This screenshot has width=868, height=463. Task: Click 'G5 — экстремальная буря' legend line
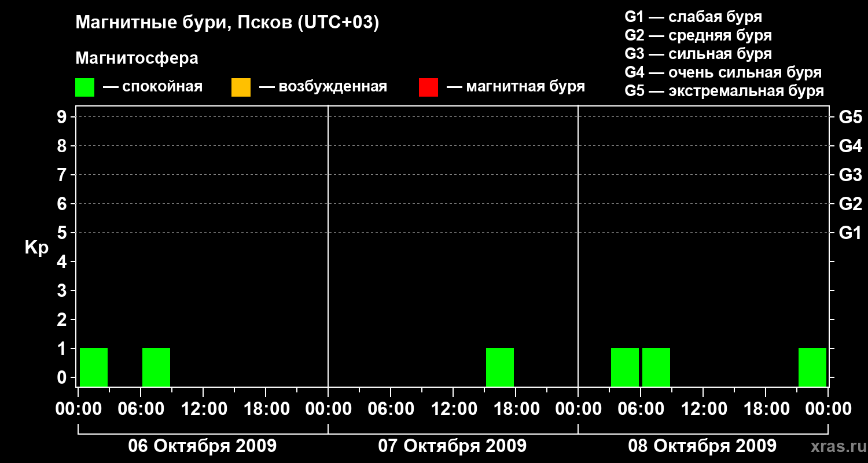[724, 91]
